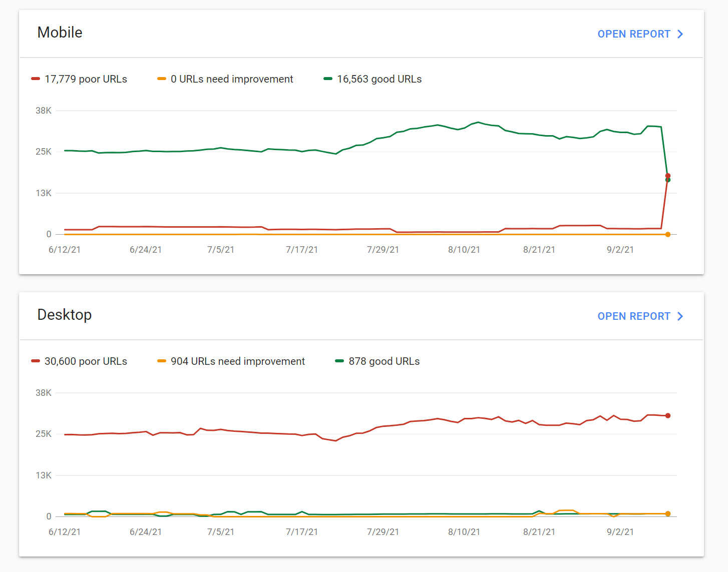Select the '904 URLs need improvement' text

click(x=238, y=361)
